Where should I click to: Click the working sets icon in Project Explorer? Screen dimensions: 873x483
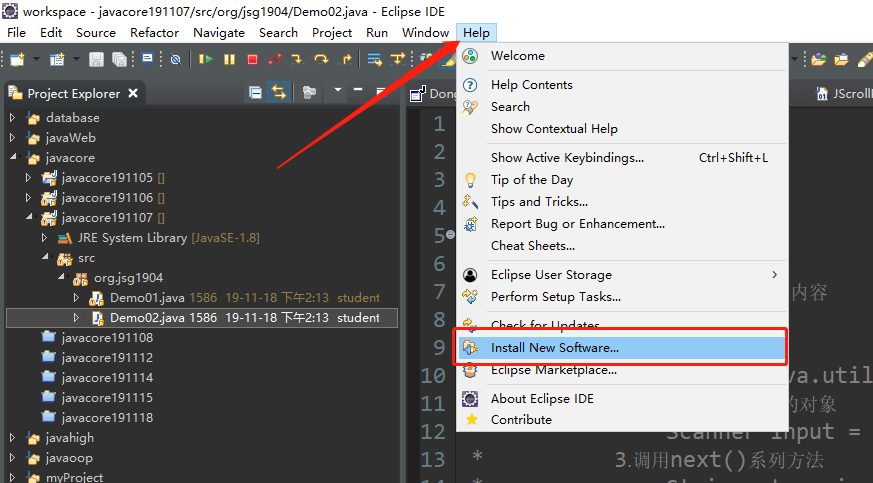309,92
